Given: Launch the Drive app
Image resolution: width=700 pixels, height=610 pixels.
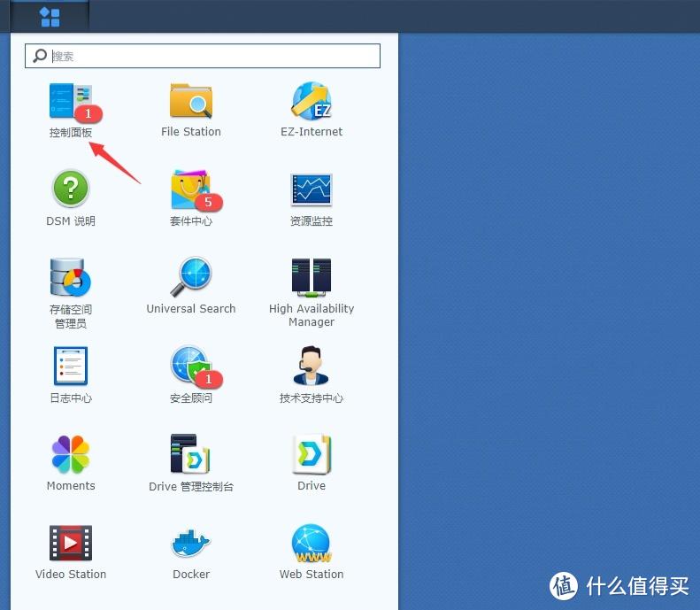Looking at the screenshot, I should (x=312, y=453).
